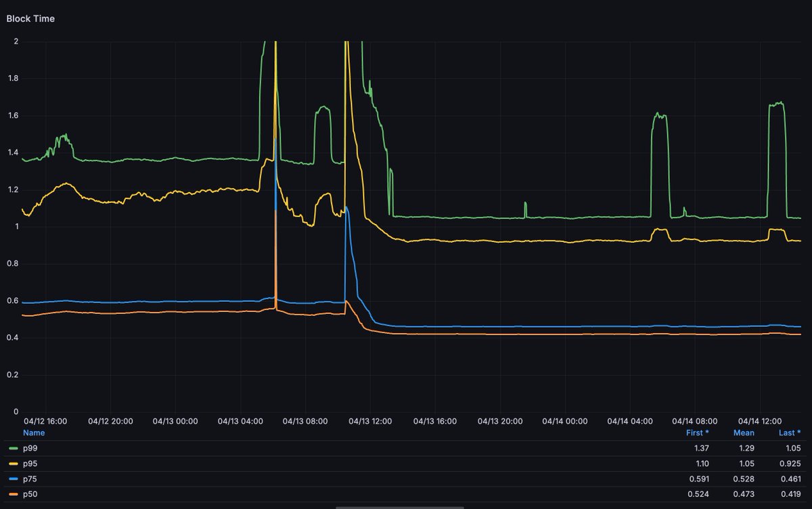Click the horizontal scrollbar below the legend
This screenshot has height=509, width=812.
pyautogui.click(x=399, y=506)
